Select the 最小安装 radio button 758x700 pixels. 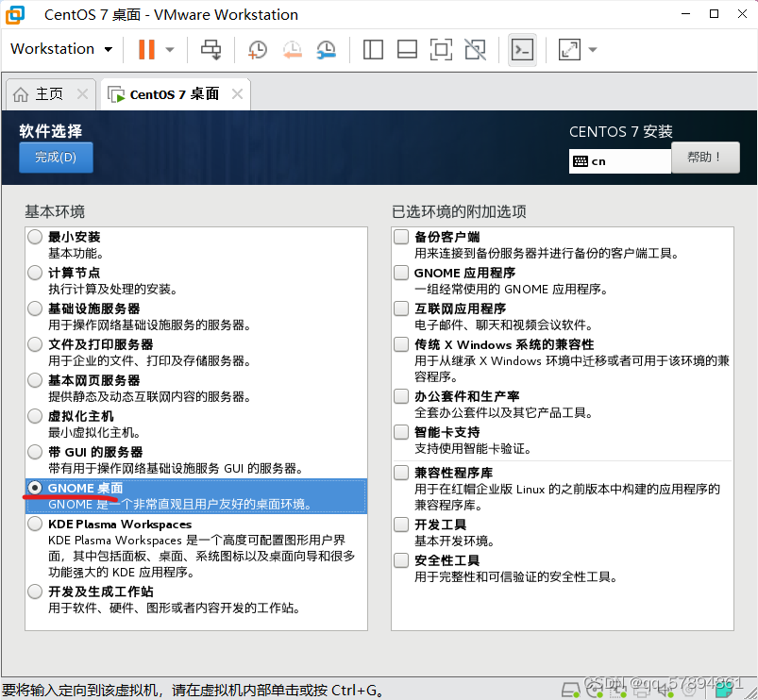click(35, 237)
